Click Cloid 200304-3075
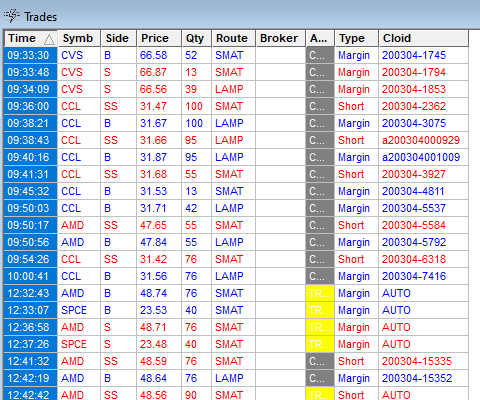This screenshot has width=480, height=400. (x=414, y=123)
